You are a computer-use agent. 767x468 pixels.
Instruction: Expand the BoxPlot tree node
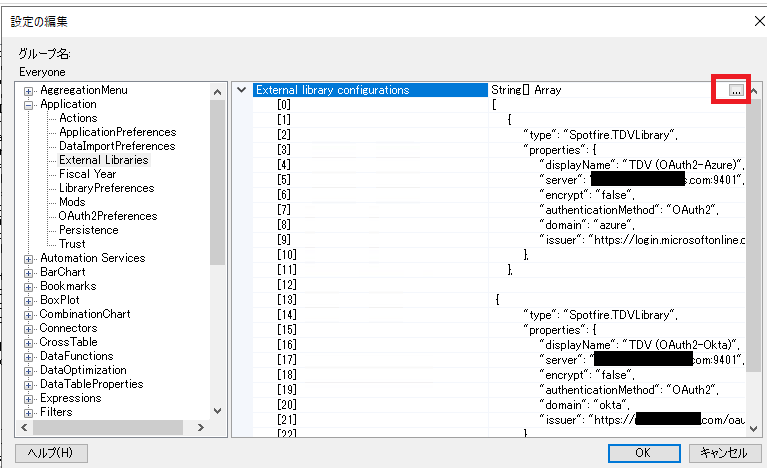point(28,301)
